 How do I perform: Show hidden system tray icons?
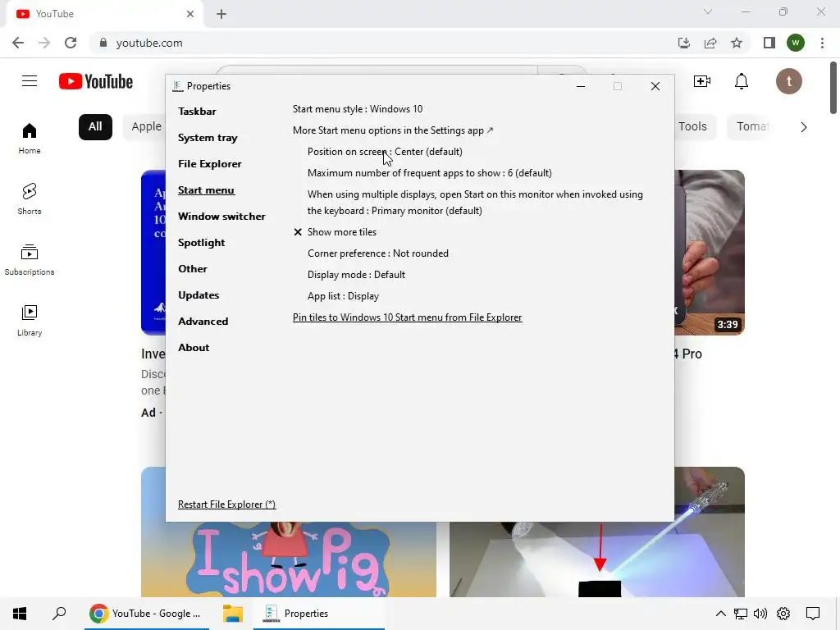pos(720,614)
